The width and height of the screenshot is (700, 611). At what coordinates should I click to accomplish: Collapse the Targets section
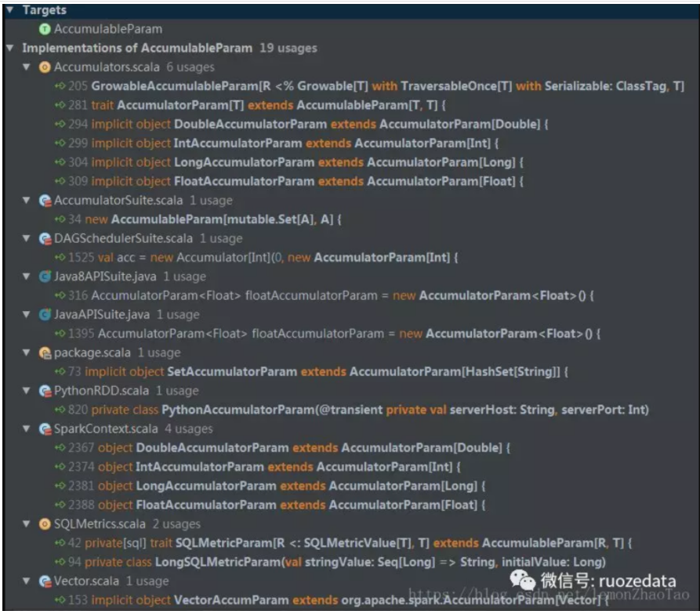[x=10, y=9]
